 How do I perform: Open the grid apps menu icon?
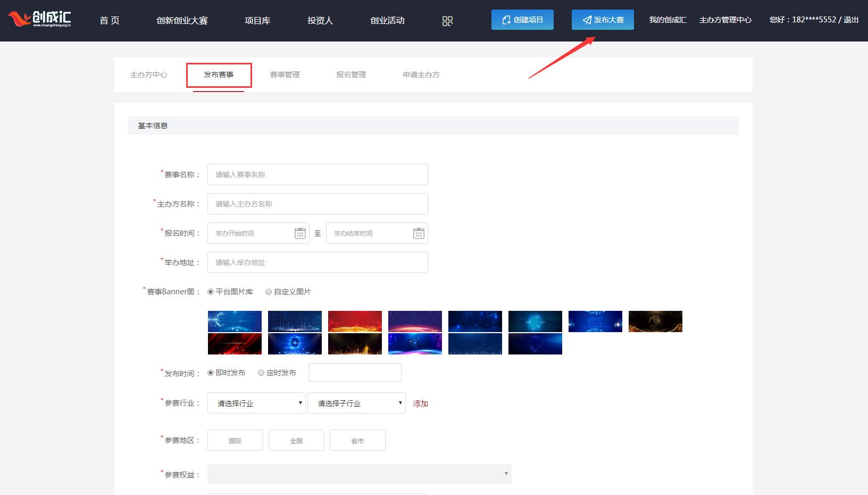pos(447,21)
